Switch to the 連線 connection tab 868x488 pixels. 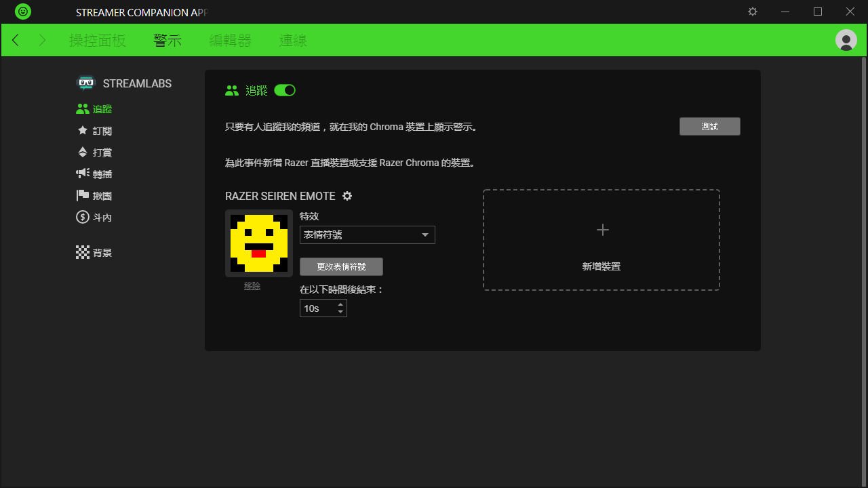pyautogui.click(x=294, y=40)
